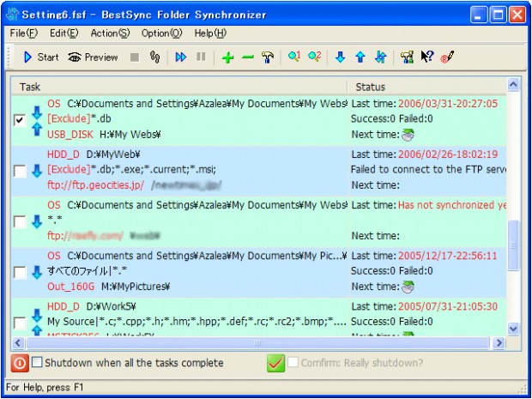Click the schedule icon in Out_160G task's Next time
Screen dimensions: 532x399
[408, 287]
